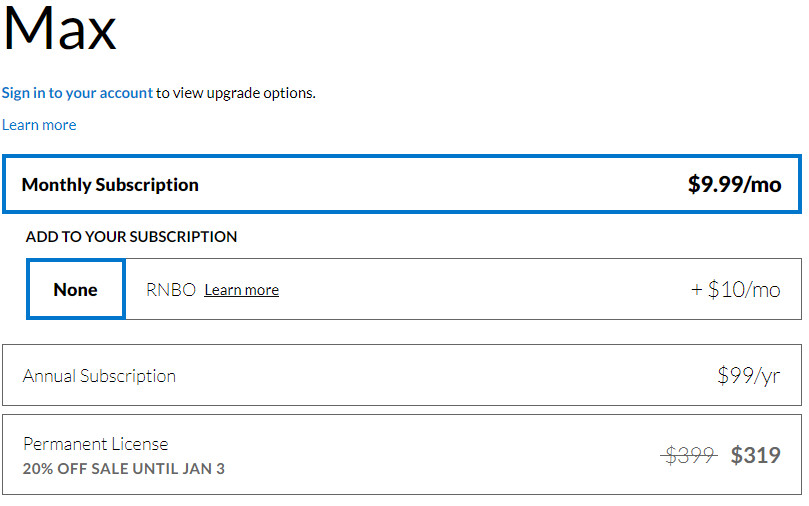Click the $9.99/mo monthly price
Image resolution: width=809 pixels, height=506 pixels.
(734, 185)
